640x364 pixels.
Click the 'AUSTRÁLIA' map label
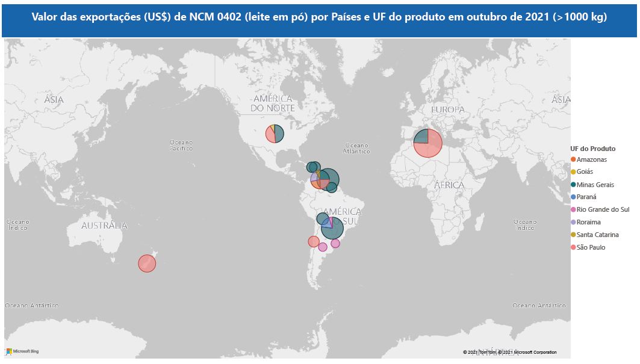105,225
